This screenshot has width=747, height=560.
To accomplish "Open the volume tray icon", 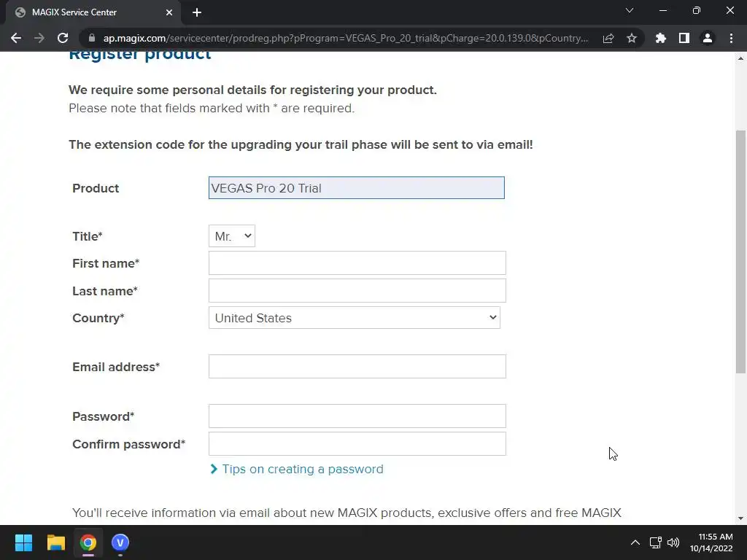I will coord(673,542).
